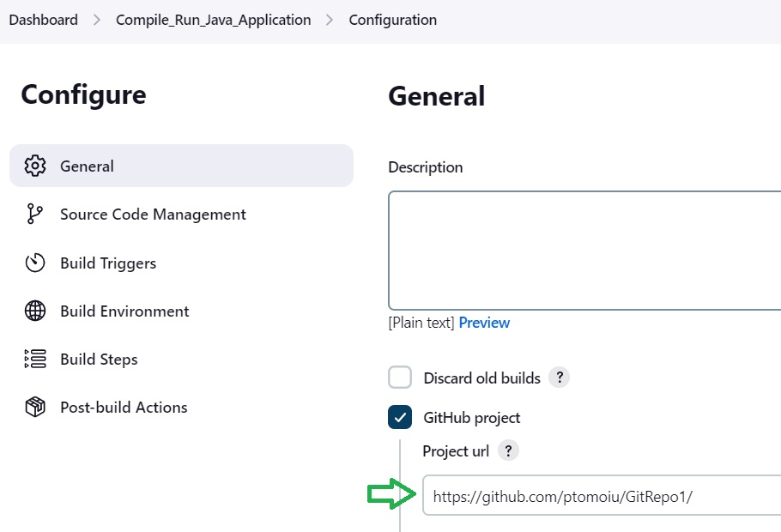Open the Dashboard breadcrumb link

43,20
